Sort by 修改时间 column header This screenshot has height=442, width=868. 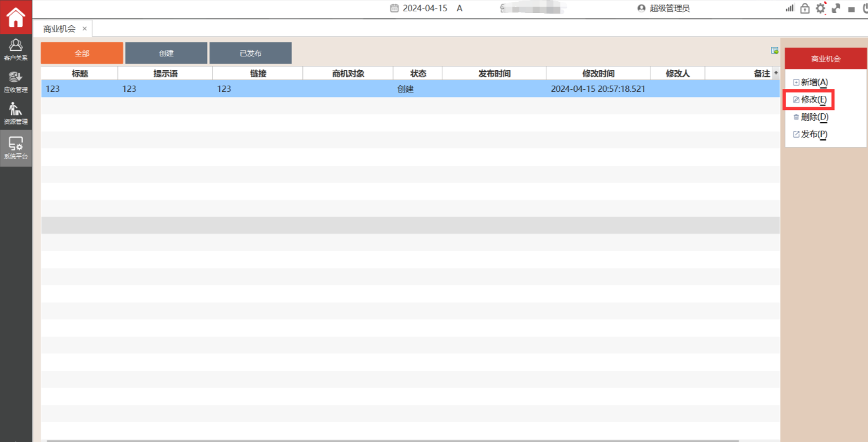tap(598, 73)
